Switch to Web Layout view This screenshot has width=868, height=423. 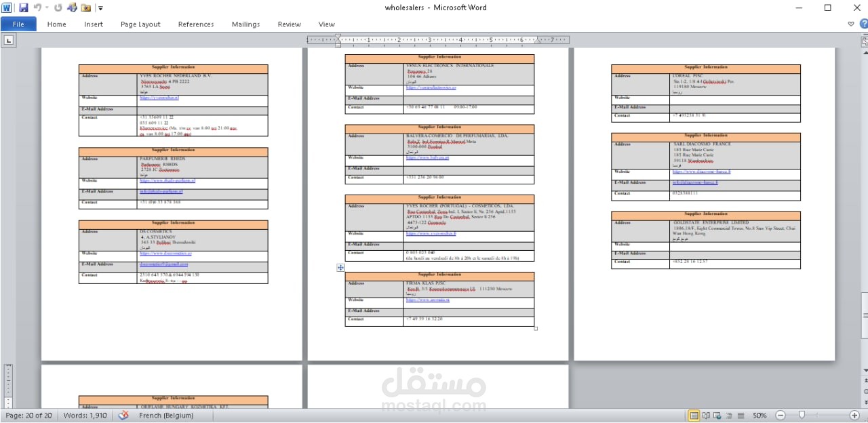[x=718, y=416]
